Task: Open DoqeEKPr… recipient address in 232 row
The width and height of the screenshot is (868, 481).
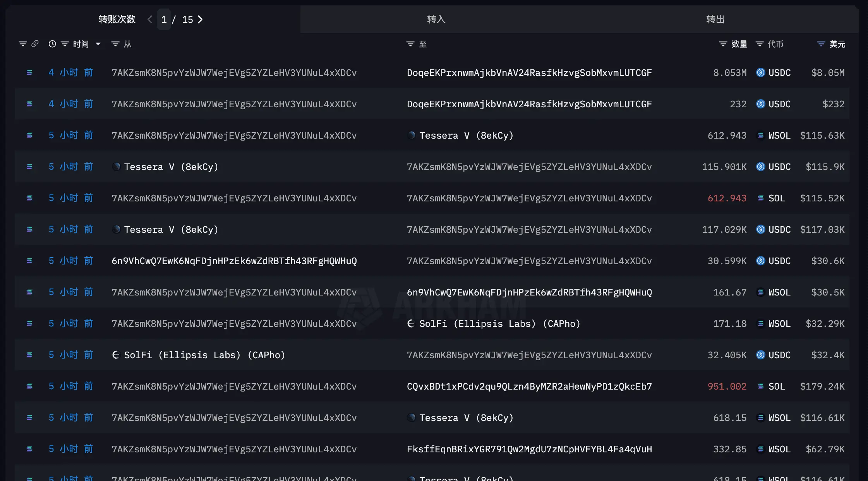Action: point(529,104)
